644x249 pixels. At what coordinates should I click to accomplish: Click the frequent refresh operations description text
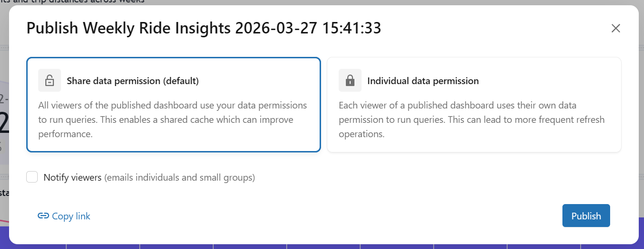[472, 119]
